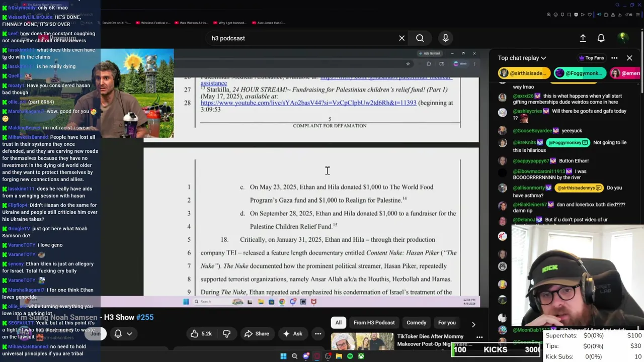Expand channel notification bell dropdown

point(123,334)
